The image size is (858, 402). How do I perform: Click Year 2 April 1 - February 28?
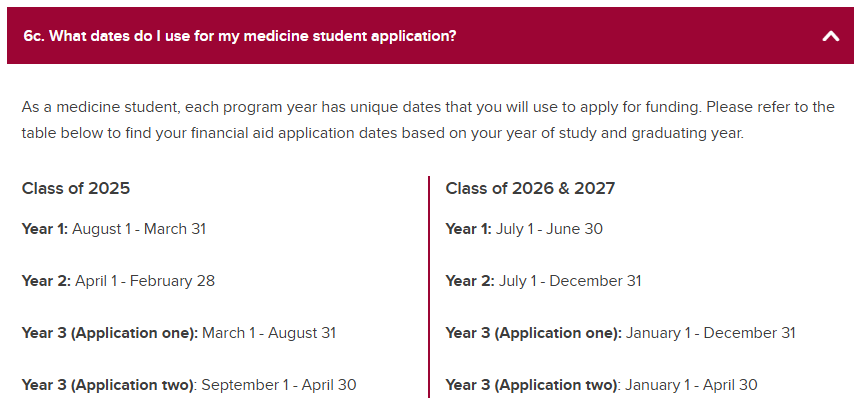pos(118,281)
